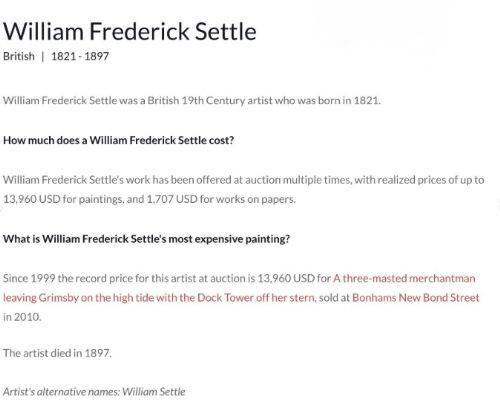
Task: Click the 19th Century phrase in intro
Action: pos(213,100)
